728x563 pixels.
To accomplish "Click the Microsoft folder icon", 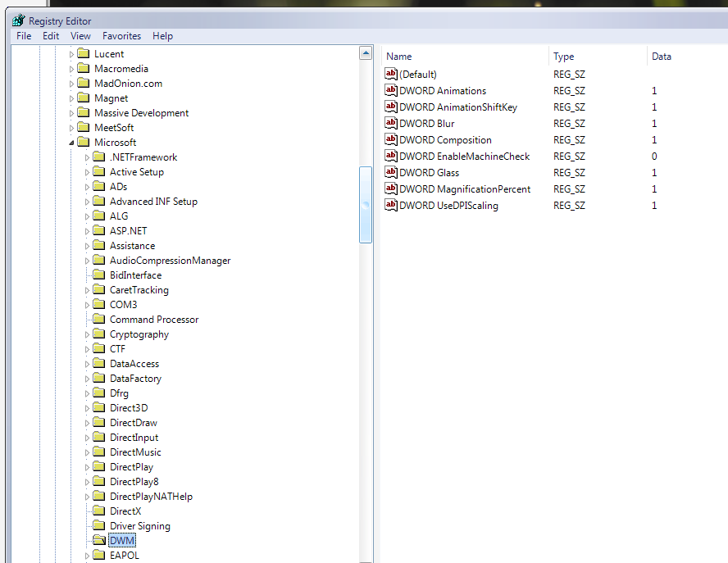I will (x=84, y=142).
